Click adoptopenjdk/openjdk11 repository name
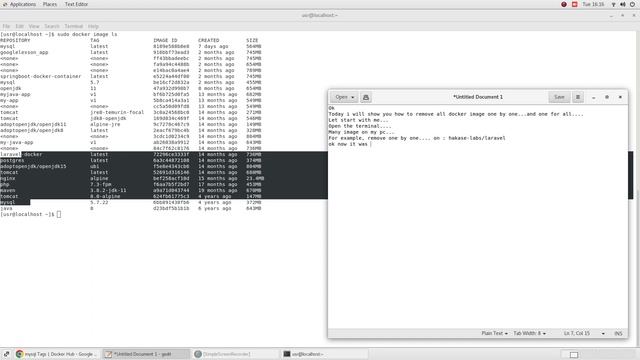 pos(33,124)
